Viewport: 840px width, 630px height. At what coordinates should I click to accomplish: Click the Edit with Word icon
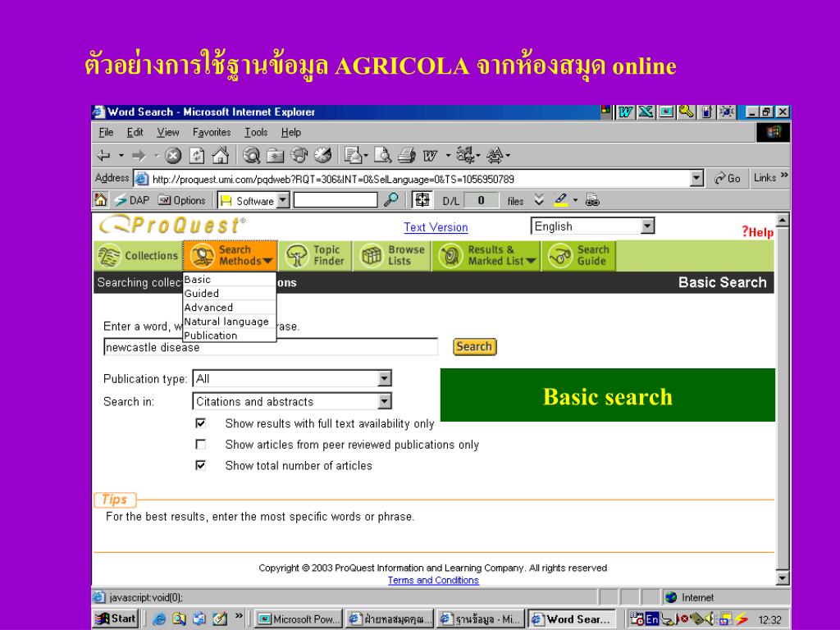click(430, 156)
